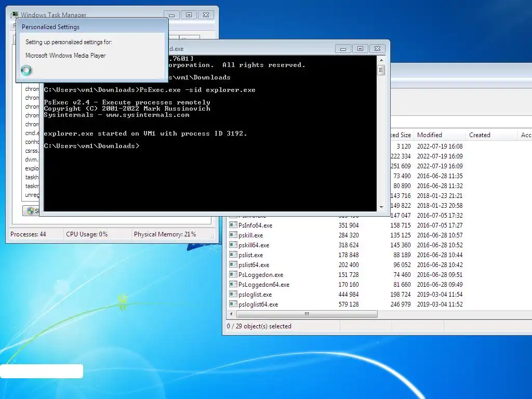Click the size '351 904' of PsInfo64.exe
Viewport: 532px width, 399px height.
pos(349,225)
